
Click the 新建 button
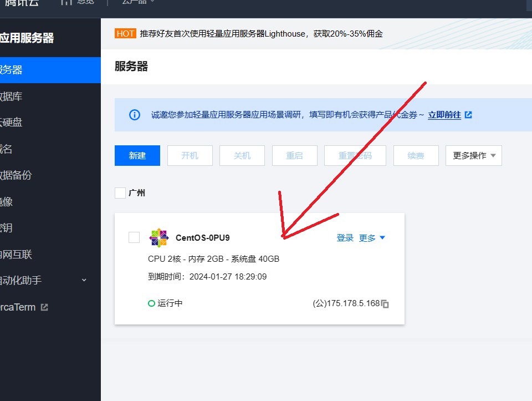pos(137,155)
